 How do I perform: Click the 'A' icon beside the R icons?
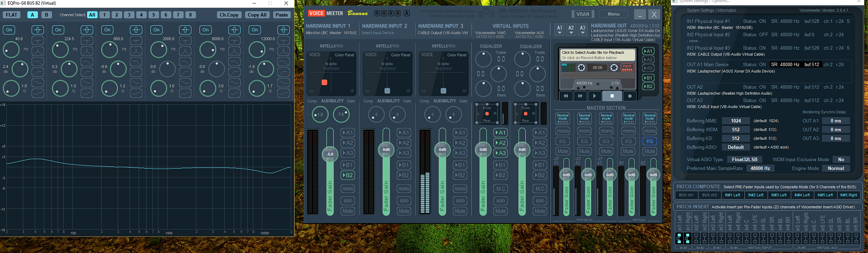(x=406, y=13)
